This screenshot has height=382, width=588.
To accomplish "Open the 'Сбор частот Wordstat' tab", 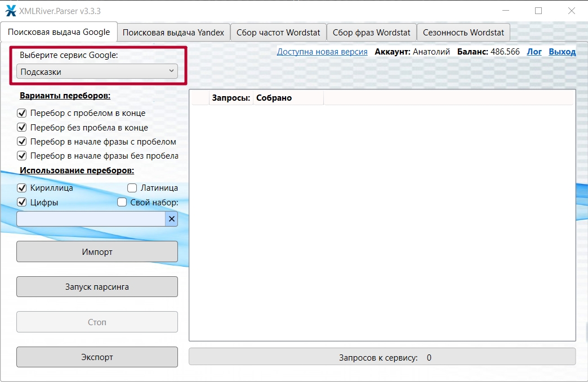I will pyautogui.click(x=278, y=33).
